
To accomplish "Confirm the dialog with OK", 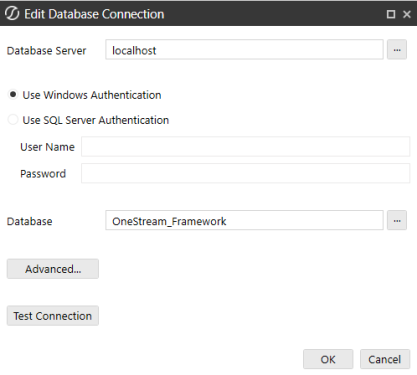I will point(328,359).
